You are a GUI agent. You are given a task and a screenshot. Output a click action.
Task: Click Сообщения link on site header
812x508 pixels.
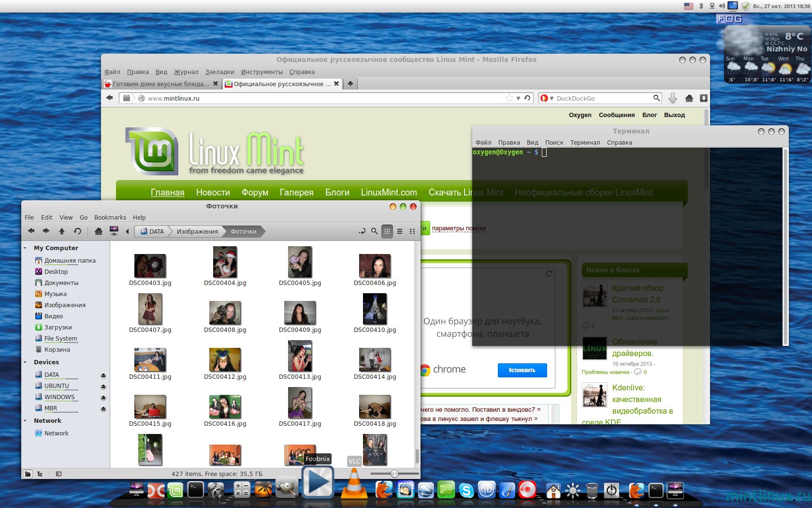tap(617, 115)
